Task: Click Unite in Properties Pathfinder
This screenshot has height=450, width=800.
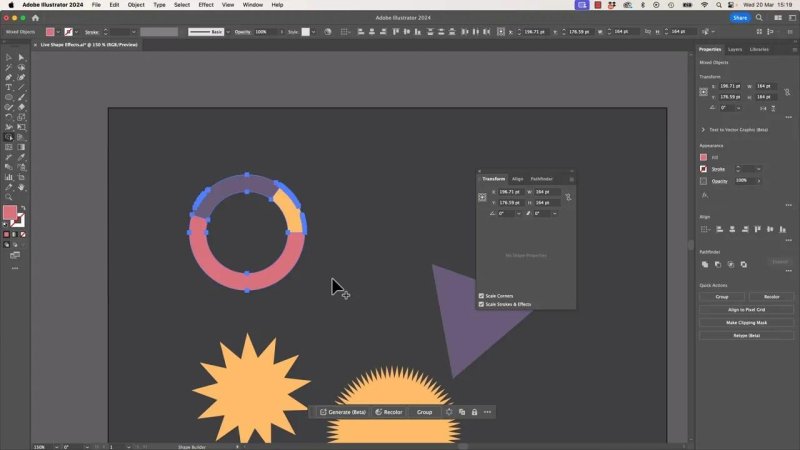Action: coord(705,264)
